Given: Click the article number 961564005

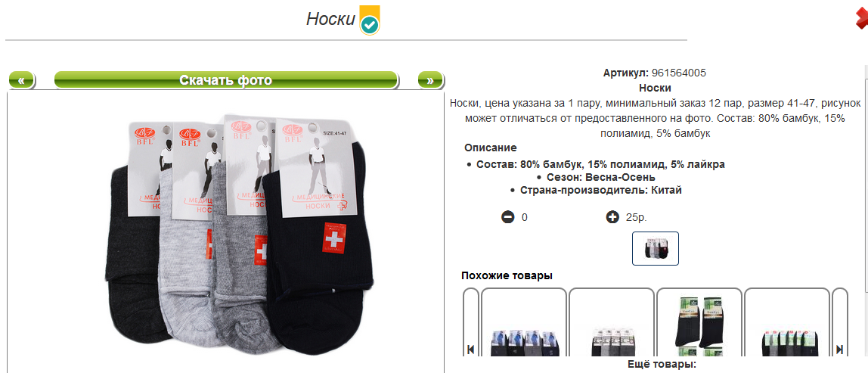Looking at the screenshot, I should click(679, 73).
